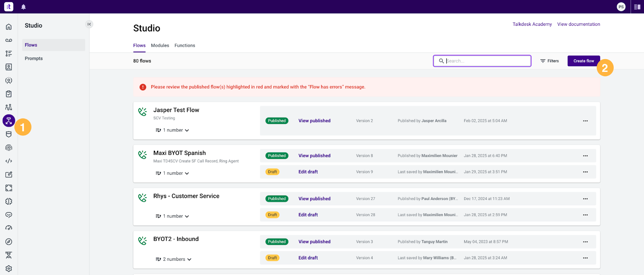Focus the flow Search field
This screenshot has width=644, height=275.
click(x=482, y=61)
